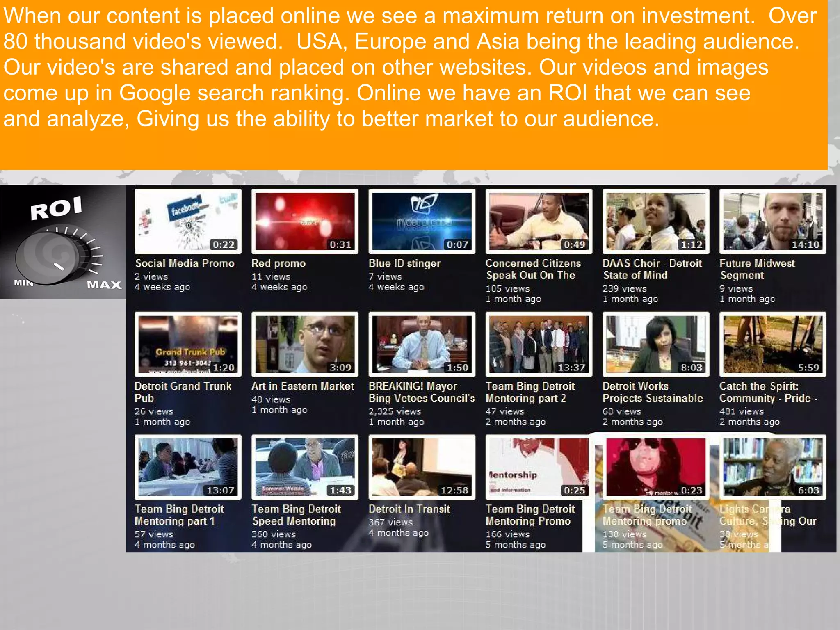Screen dimensions: 840x630
Task: Click Detroit Grand Trunk Pub title
Action: [x=183, y=392]
